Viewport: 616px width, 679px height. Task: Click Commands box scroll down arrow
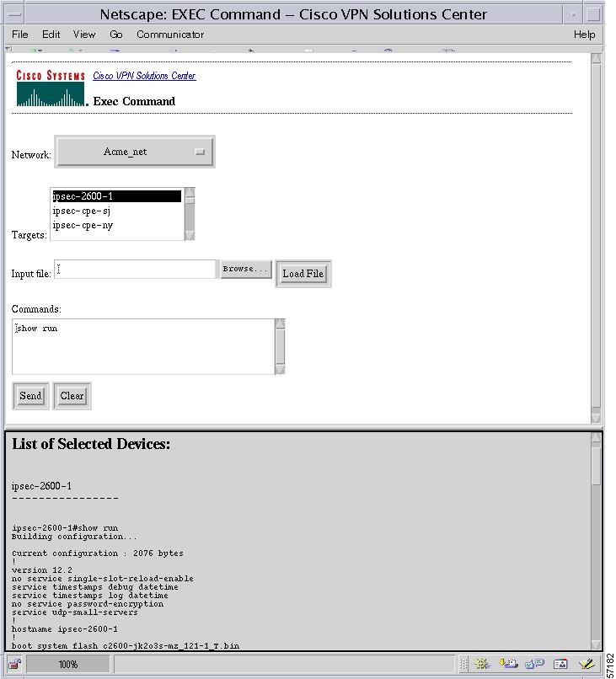280,369
